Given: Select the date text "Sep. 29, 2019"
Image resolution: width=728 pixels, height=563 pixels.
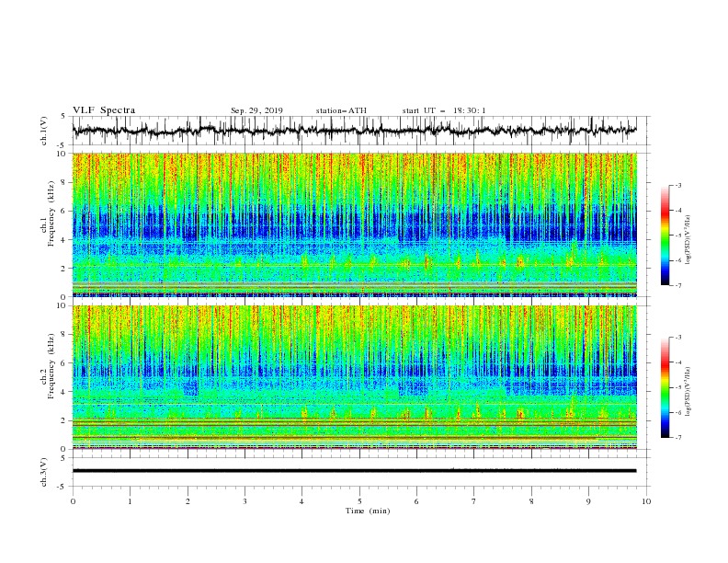Looking at the screenshot, I should [x=256, y=110].
